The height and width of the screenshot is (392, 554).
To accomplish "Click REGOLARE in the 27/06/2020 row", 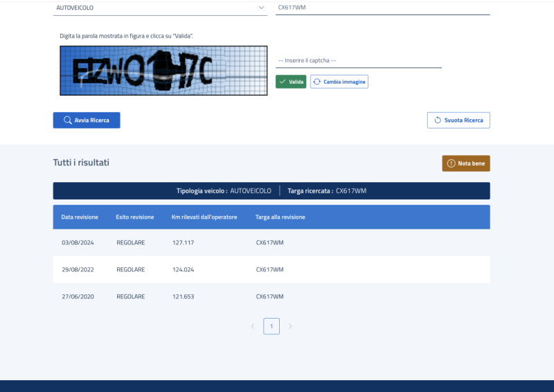I will tap(131, 296).
